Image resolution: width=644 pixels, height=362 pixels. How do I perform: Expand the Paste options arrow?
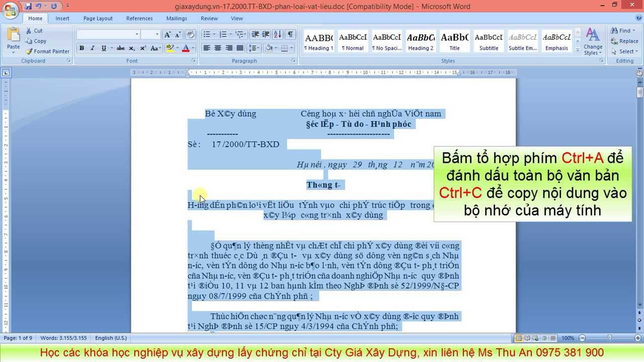click(x=14, y=53)
